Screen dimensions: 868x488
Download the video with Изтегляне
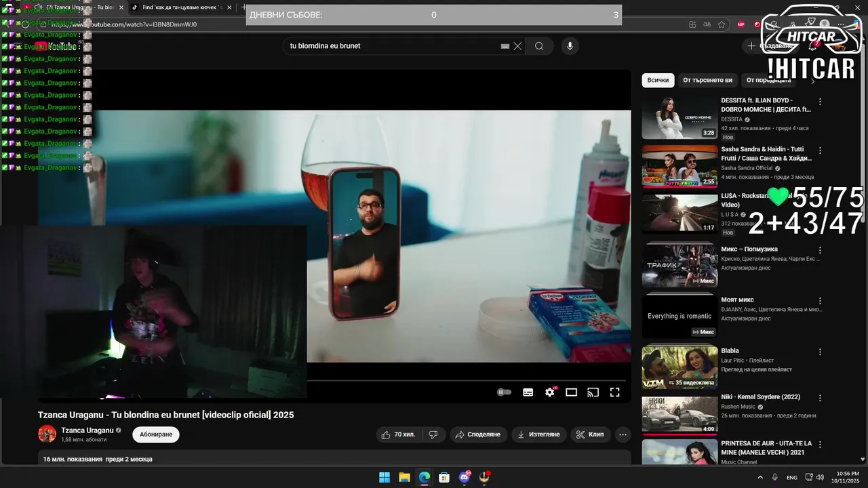[x=539, y=434]
